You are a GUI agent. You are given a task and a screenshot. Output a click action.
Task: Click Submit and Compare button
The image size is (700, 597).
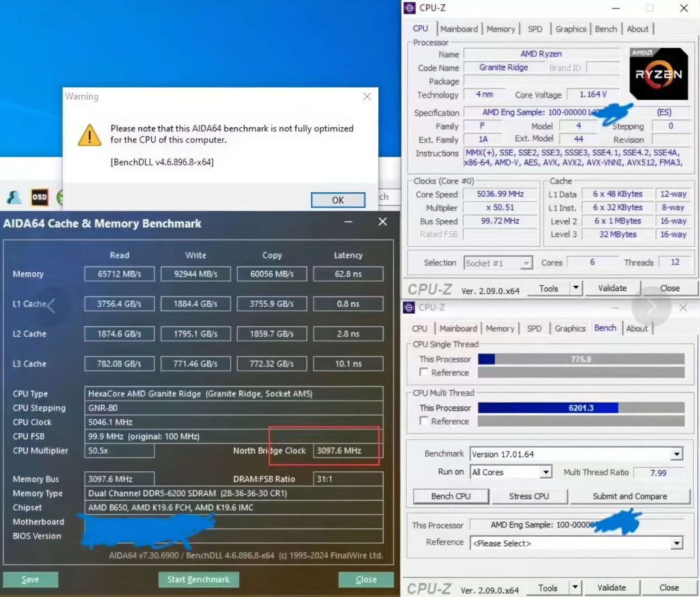[630, 496]
